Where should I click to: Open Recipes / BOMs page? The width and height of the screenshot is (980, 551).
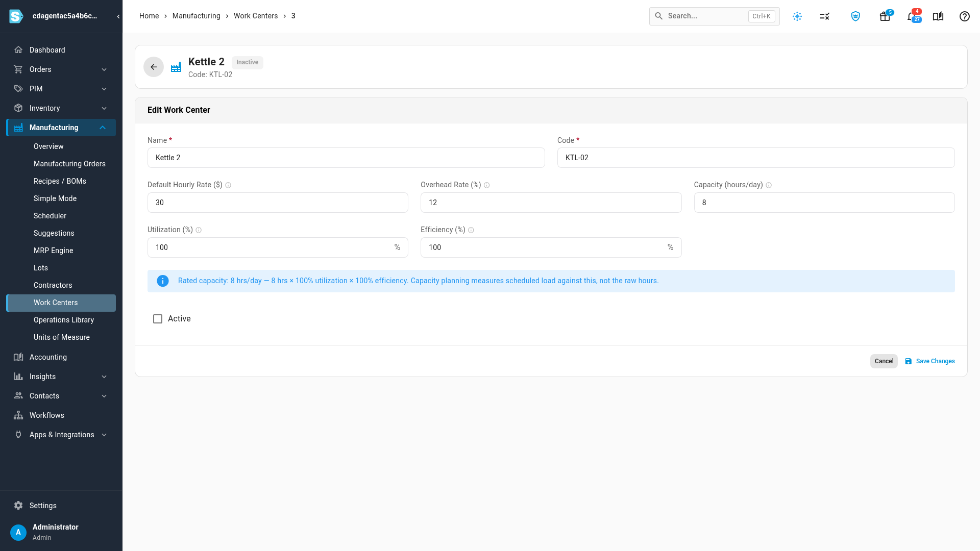[x=61, y=181]
